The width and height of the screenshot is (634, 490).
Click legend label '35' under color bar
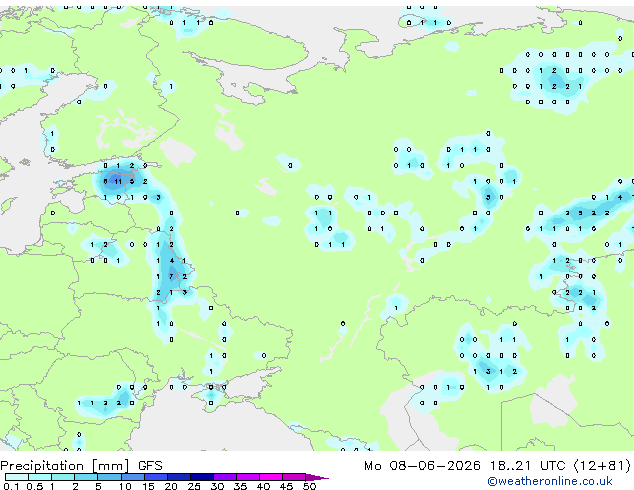pos(240,486)
